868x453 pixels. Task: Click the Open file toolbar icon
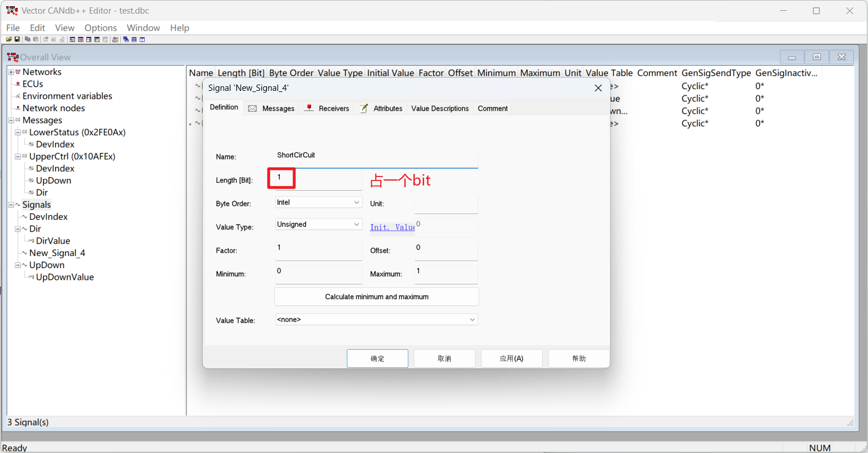click(9, 40)
